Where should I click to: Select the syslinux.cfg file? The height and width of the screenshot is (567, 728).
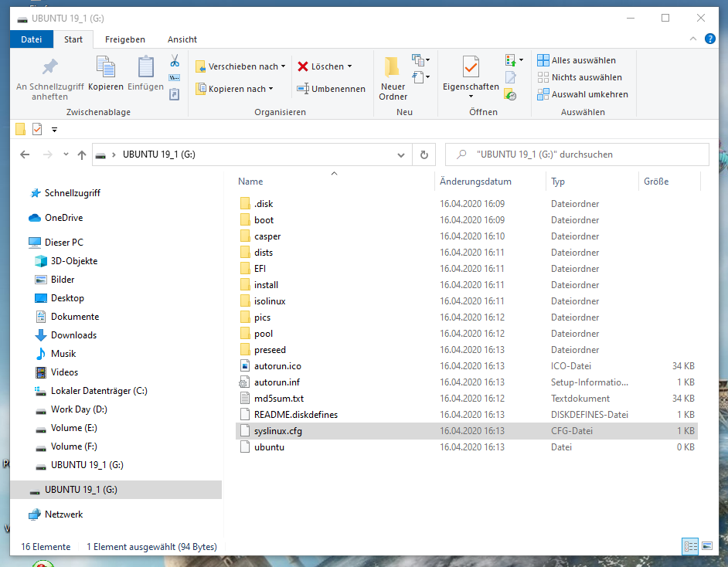[x=466, y=431]
